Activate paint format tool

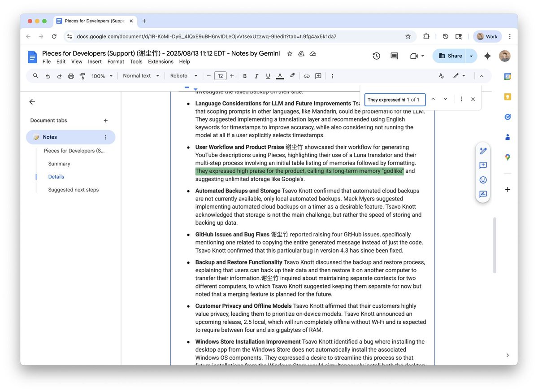pos(82,76)
